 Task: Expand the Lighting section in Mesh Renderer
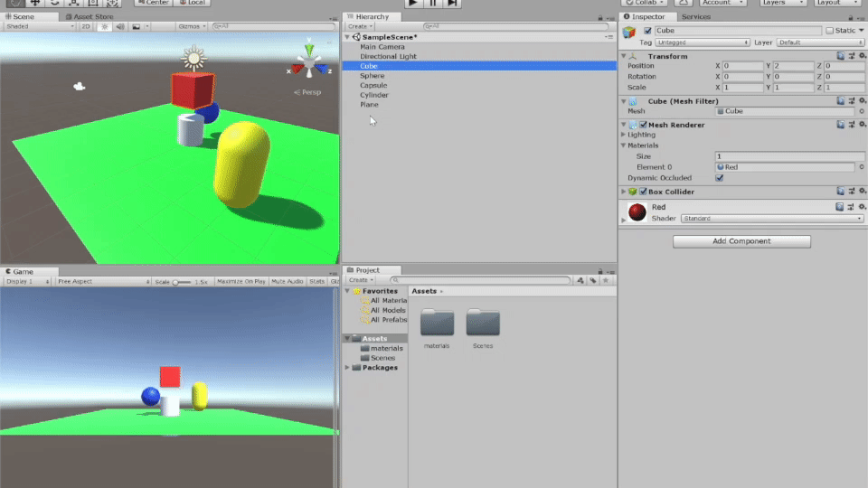[x=623, y=135]
